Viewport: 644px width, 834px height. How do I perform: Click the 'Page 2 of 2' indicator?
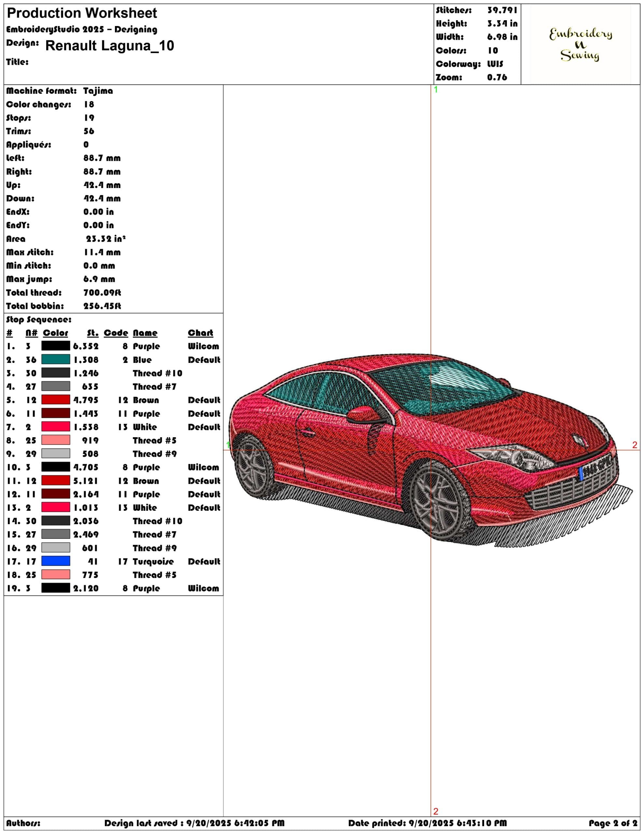613,823
